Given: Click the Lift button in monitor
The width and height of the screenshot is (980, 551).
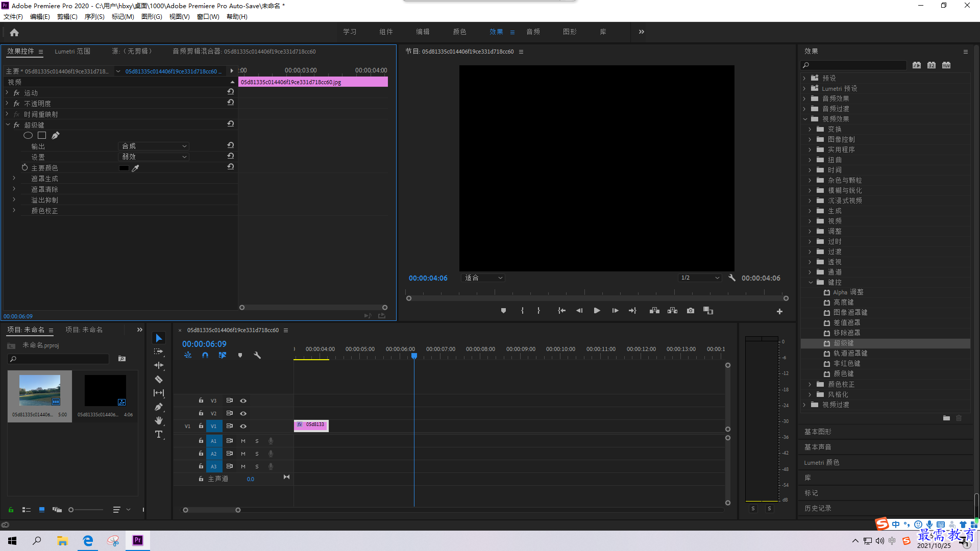Looking at the screenshot, I should (x=654, y=311).
